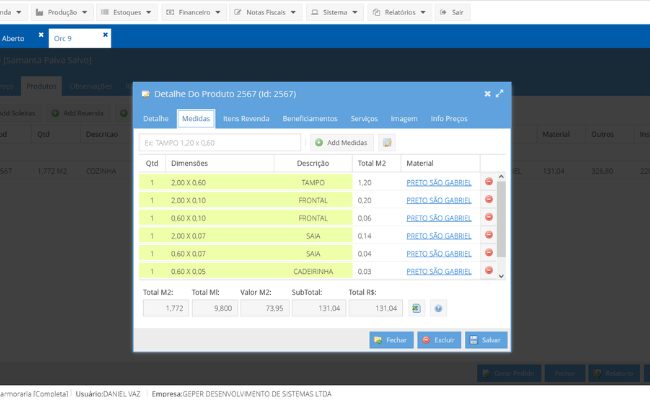Click the SubTotal field showing 131,04
This screenshot has height=400, width=650.
pos(319,308)
